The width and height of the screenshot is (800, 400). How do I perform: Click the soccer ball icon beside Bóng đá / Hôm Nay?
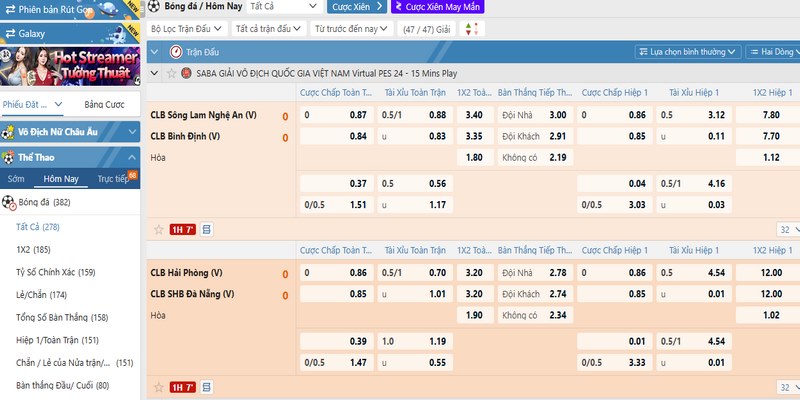click(155, 6)
